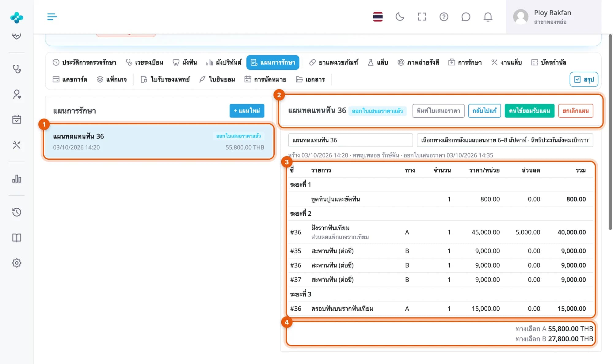Open ภาพถ่ายรังสี tab

tap(418, 63)
